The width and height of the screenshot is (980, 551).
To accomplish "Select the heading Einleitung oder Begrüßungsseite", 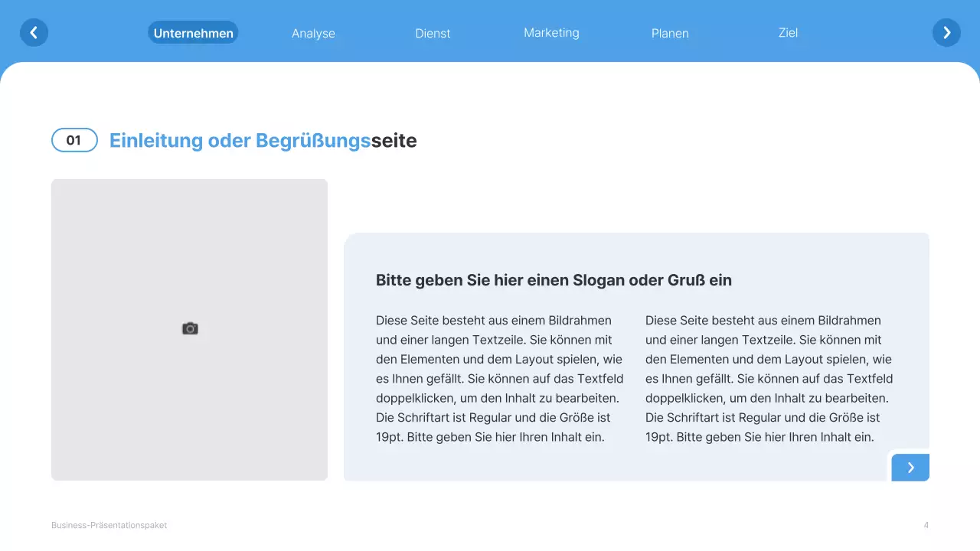I will [263, 140].
